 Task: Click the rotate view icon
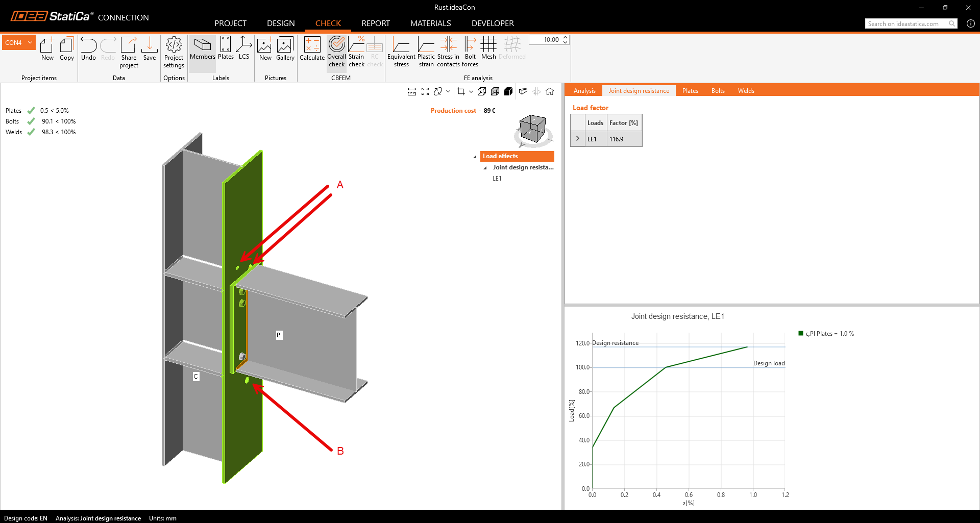438,91
